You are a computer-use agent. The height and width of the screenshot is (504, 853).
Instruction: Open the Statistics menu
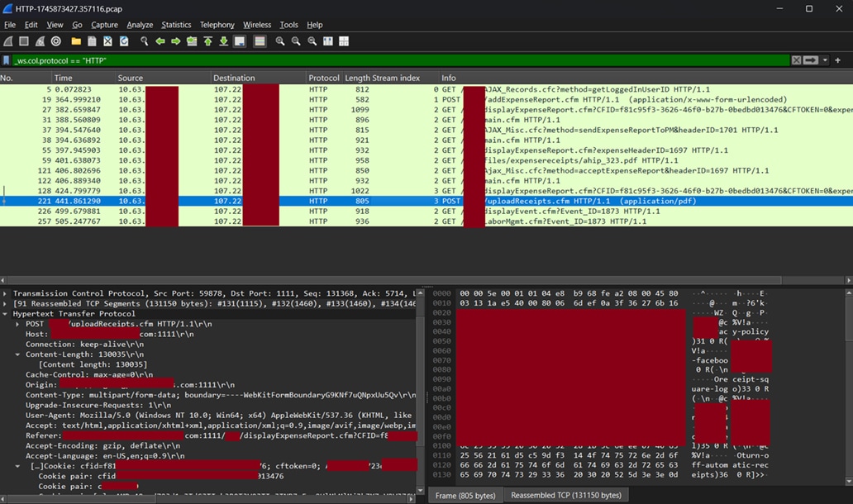[x=176, y=25]
